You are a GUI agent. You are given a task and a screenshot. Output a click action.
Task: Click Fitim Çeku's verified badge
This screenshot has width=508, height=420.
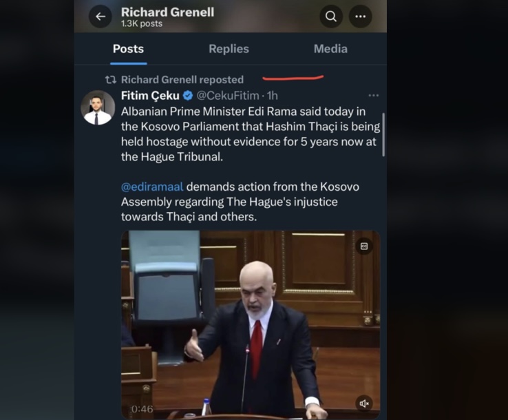(x=188, y=96)
